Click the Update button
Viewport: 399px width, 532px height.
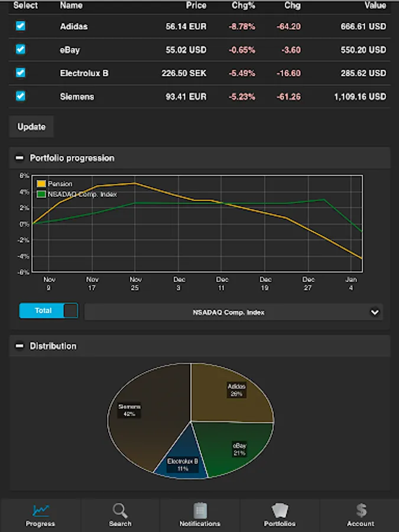pos(31,126)
